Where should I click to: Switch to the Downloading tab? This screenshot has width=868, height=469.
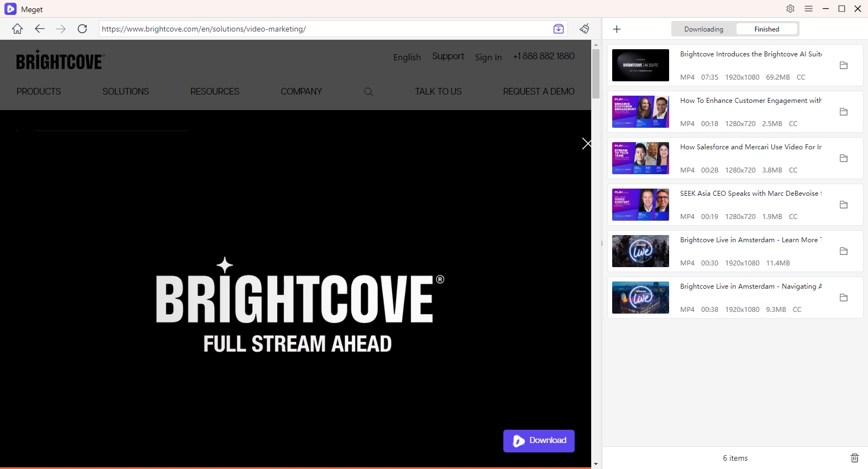703,29
